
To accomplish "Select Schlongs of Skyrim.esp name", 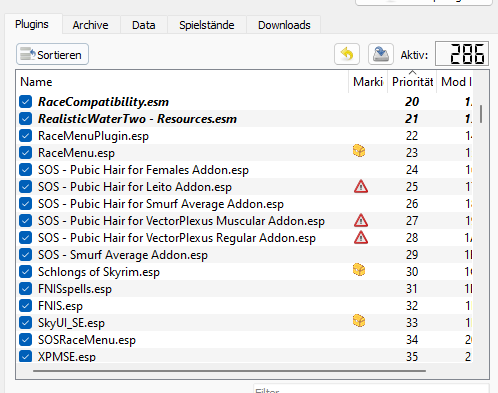I will coord(99,272).
